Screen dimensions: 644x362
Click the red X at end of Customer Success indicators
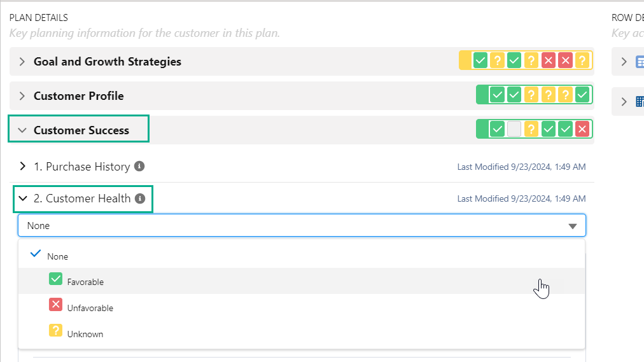point(582,129)
